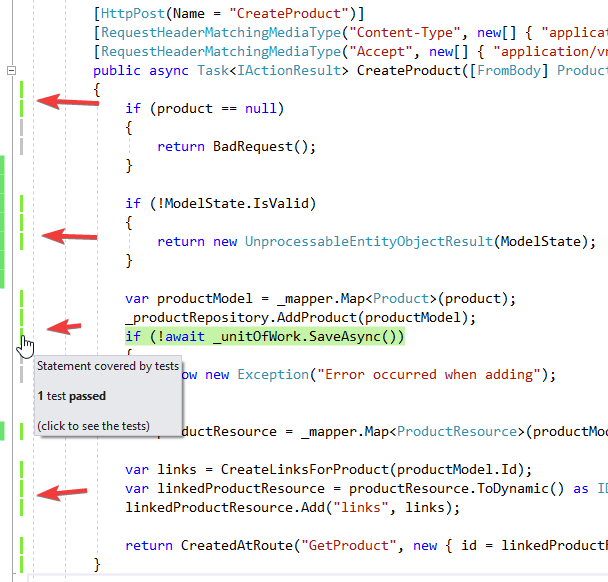Click the 'return BadRequest();' statement
The image size is (608, 582).
[x=237, y=147]
